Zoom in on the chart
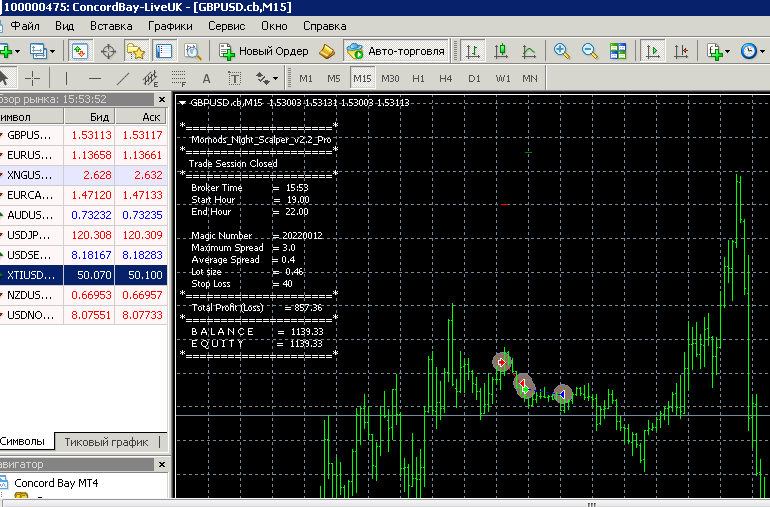Viewport: 770px width, 507px height. click(x=561, y=51)
